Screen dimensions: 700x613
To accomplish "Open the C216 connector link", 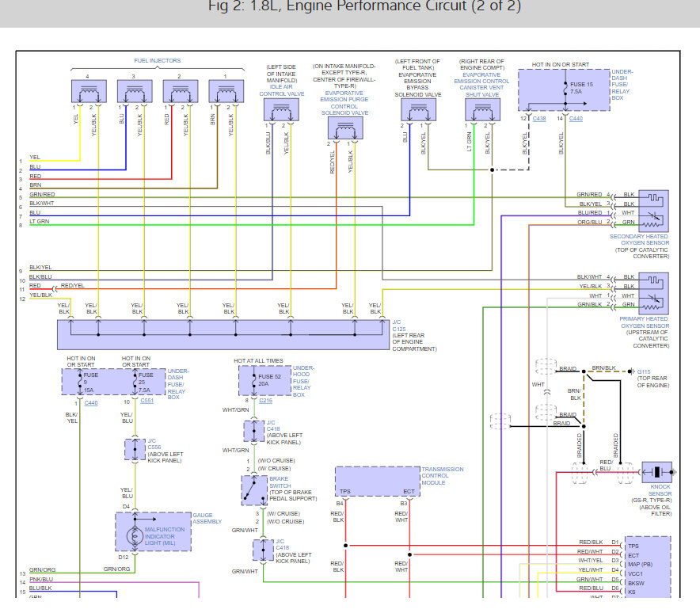I will (265, 401).
